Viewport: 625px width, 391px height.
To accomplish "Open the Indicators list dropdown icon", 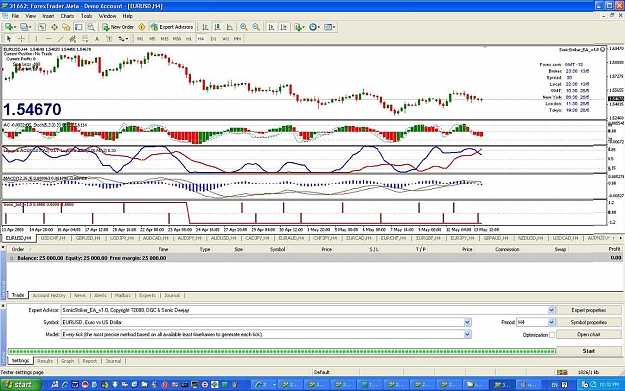I will click(299, 27).
